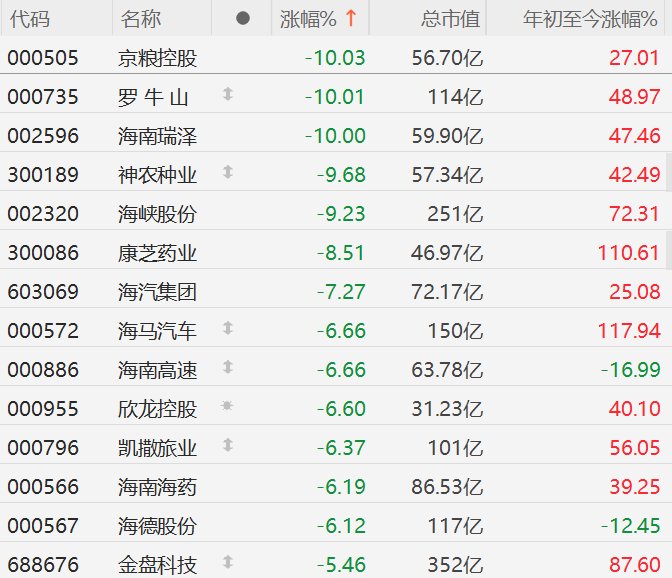
Task: Click the marker icon beside 凯撒旅业
Action: (228, 445)
